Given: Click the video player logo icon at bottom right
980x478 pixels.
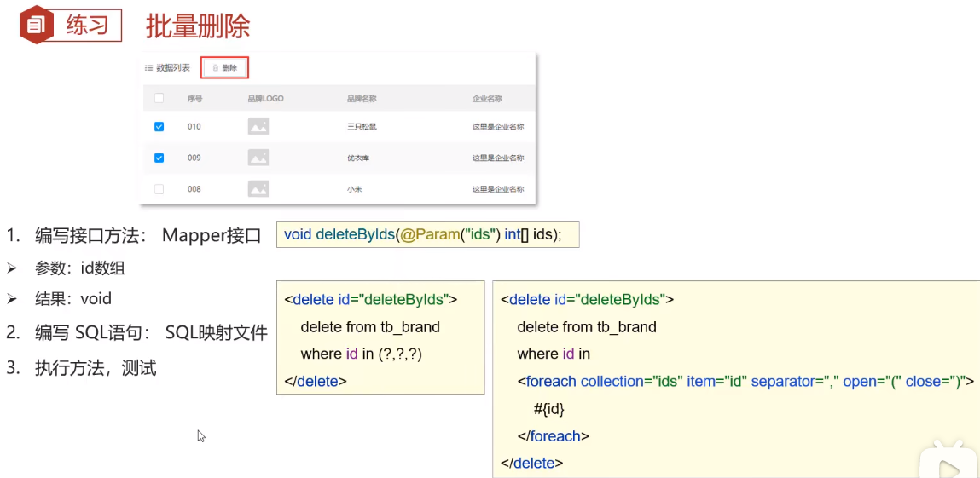Looking at the screenshot, I should 949,461.
